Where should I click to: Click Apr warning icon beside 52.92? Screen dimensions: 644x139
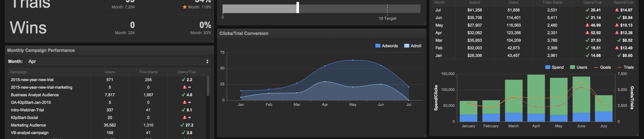[x=587, y=33]
